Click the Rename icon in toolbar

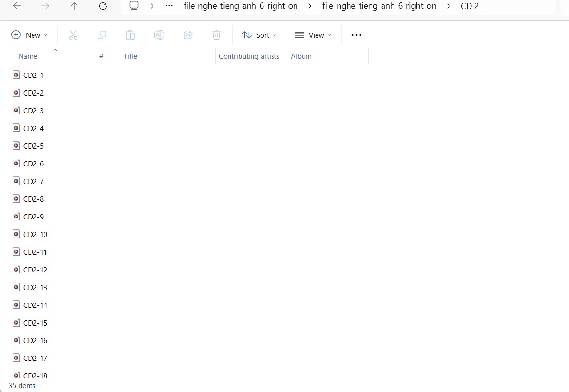pyautogui.click(x=159, y=35)
